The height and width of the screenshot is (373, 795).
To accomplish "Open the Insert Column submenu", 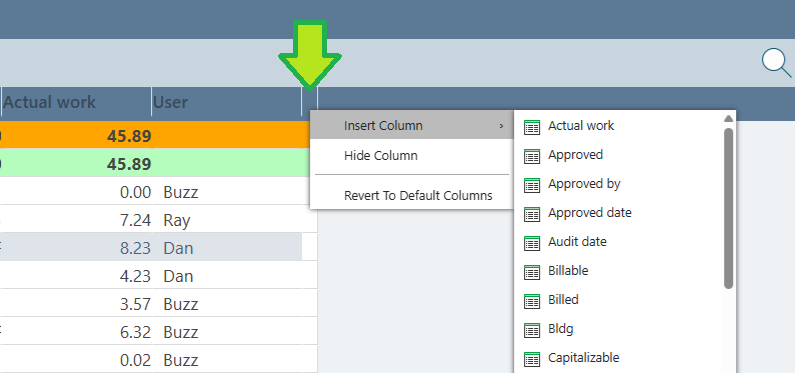I will (412, 125).
